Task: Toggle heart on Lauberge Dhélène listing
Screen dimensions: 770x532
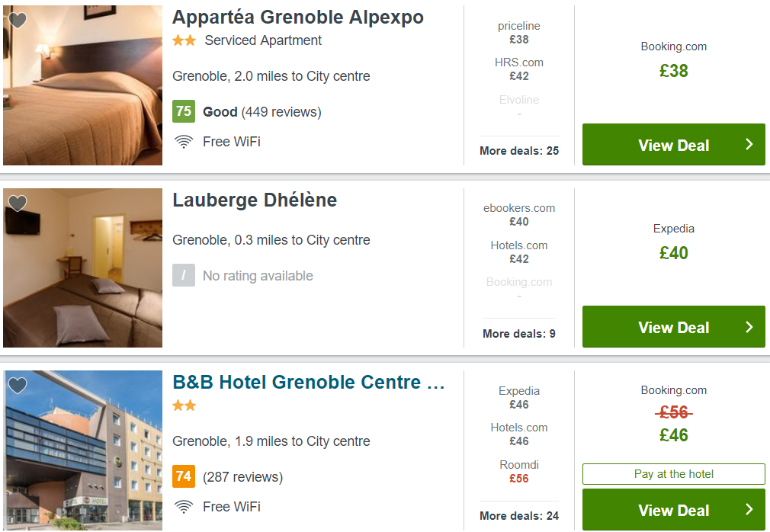Action: point(18,203)
